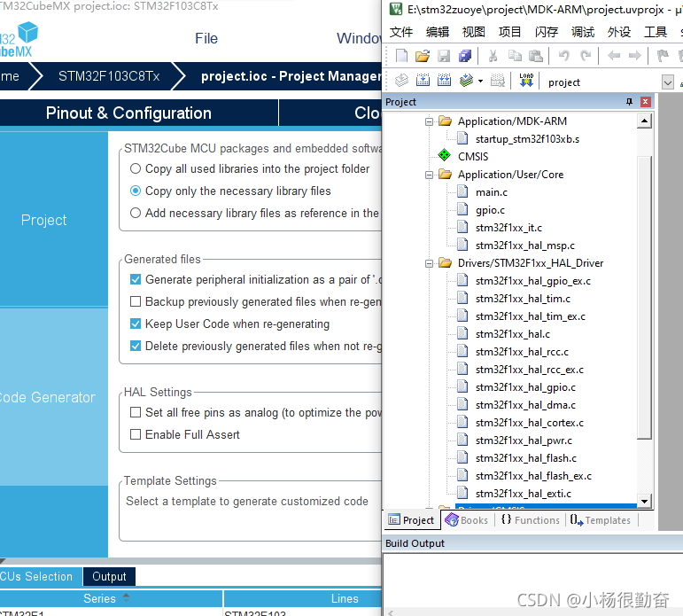Select Copy only the necessary library files
The height and width of the screenshot is (616, 683).
tap(136, 191)
